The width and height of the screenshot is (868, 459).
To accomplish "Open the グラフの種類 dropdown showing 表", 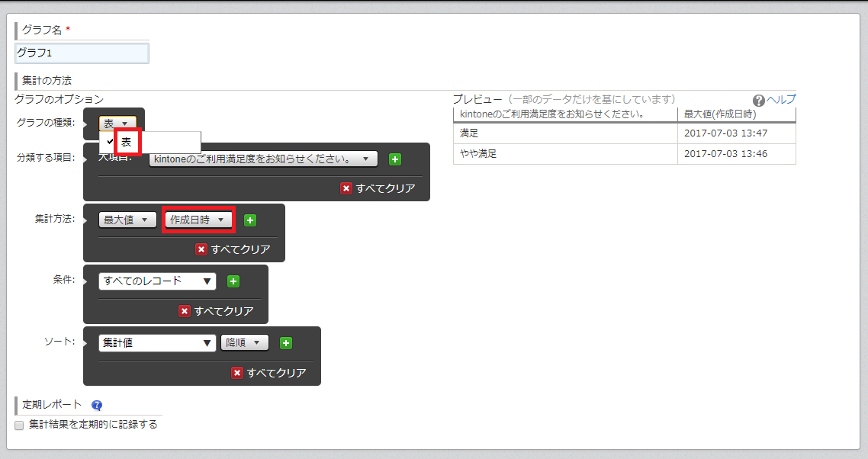I will point(116,121).
